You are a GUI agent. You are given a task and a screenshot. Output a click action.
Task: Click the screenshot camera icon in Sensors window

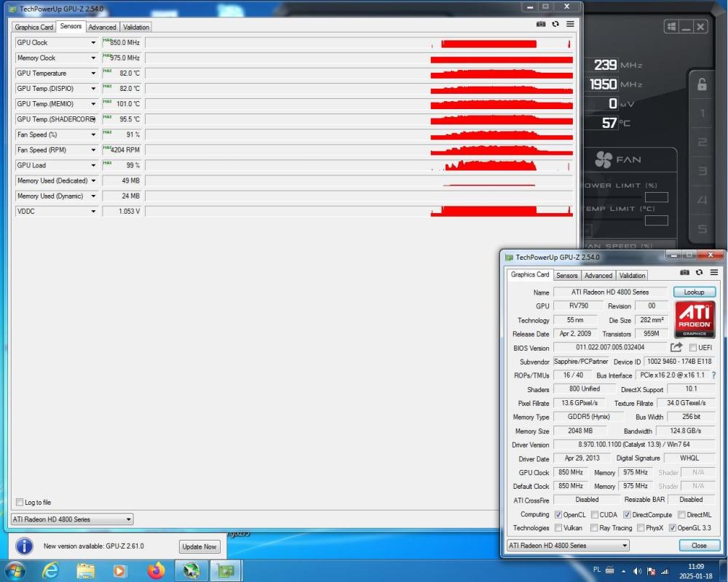541,24
